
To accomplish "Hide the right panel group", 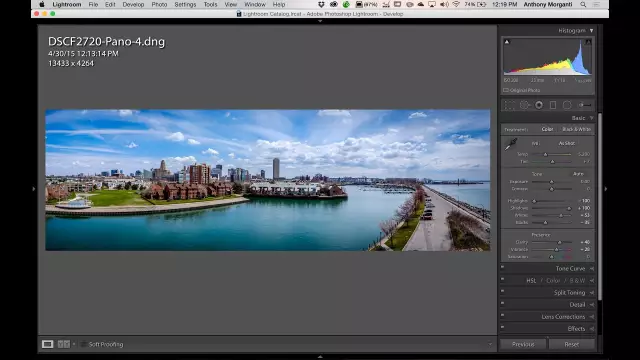I will click(606, 189).
